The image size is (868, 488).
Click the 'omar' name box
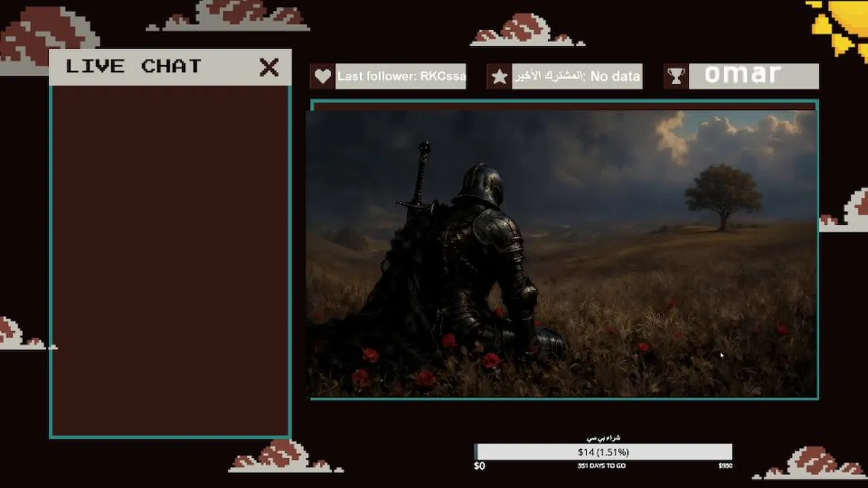(754, 77)
